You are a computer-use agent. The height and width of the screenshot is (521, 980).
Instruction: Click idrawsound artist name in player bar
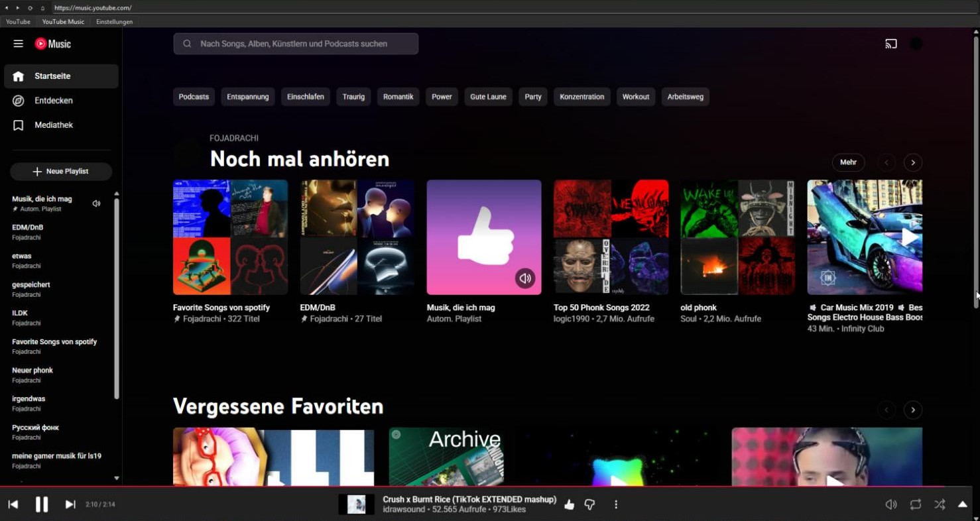click(404, 510)
